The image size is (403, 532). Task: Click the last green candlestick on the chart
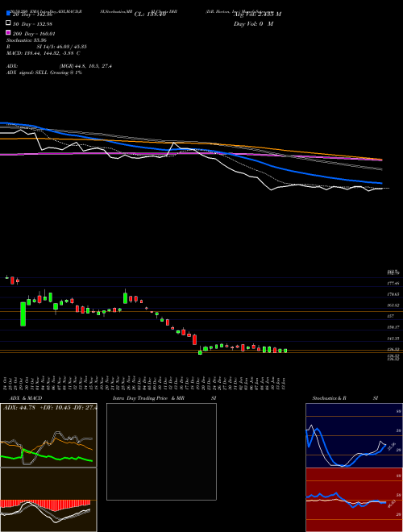click(285, 351)
